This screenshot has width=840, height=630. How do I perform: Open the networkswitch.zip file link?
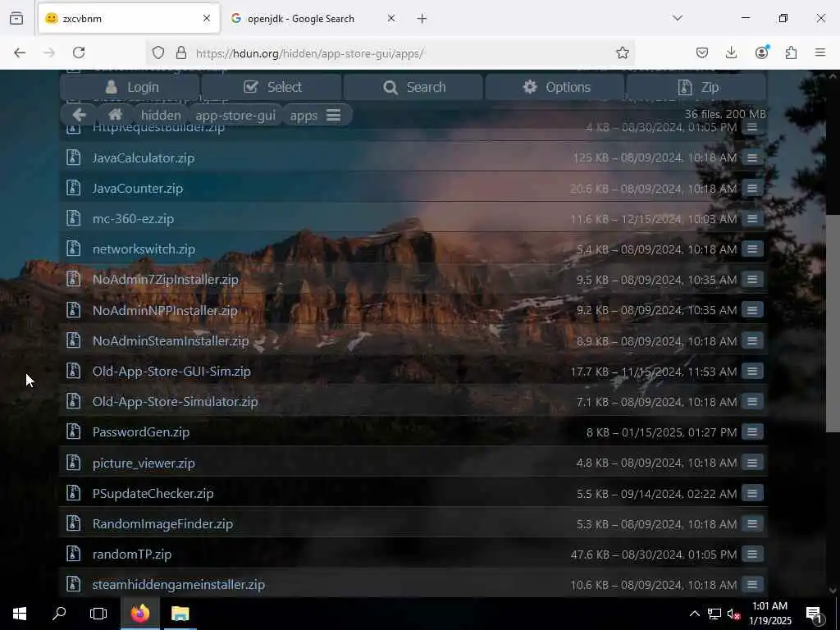[x=144, y=249]
